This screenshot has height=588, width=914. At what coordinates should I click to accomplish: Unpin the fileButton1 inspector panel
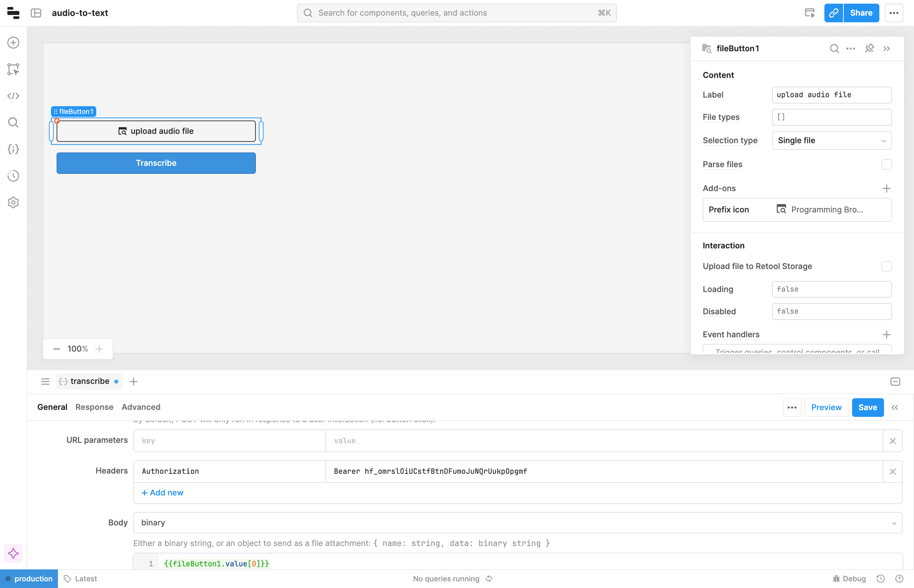click(869, 49)
